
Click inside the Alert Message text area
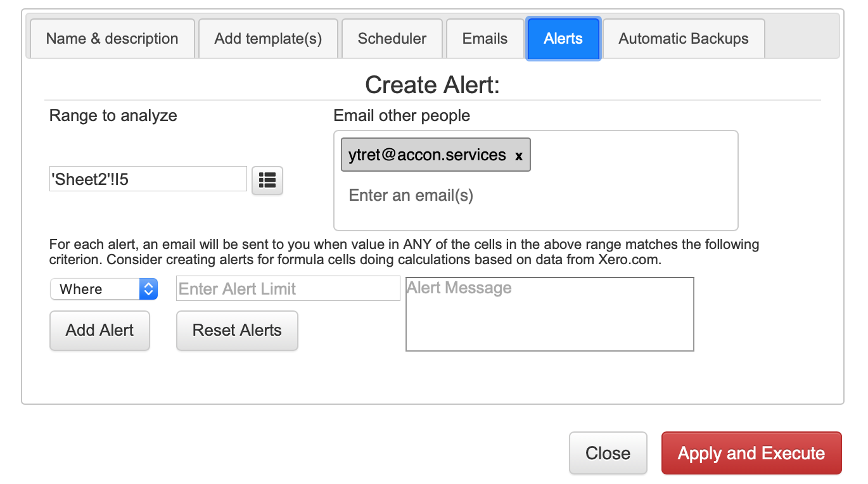[550, 314]
